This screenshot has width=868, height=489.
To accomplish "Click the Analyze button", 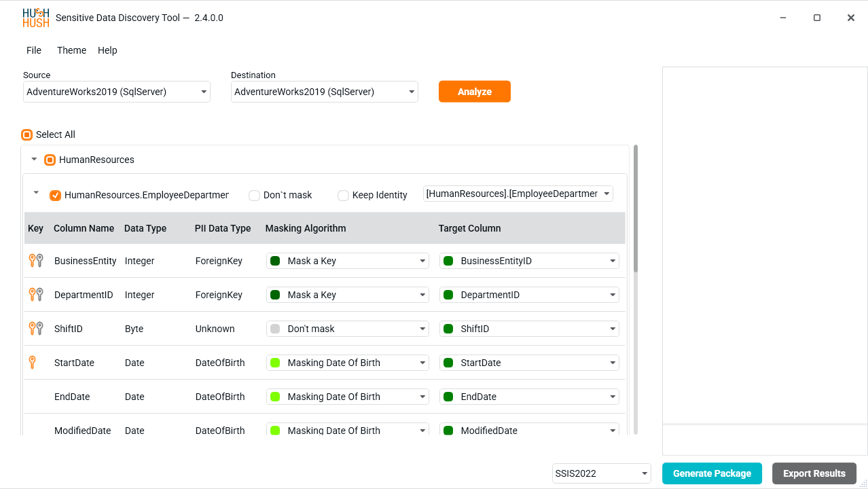I will point(474,92).
